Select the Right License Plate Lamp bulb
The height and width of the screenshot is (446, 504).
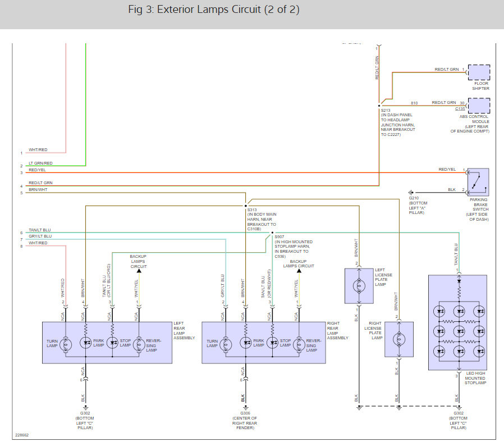399,339
